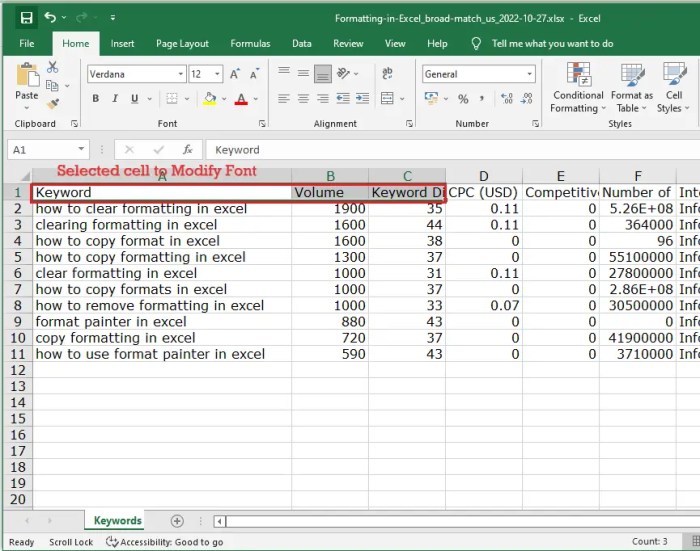Align text right

click(323, 98)
